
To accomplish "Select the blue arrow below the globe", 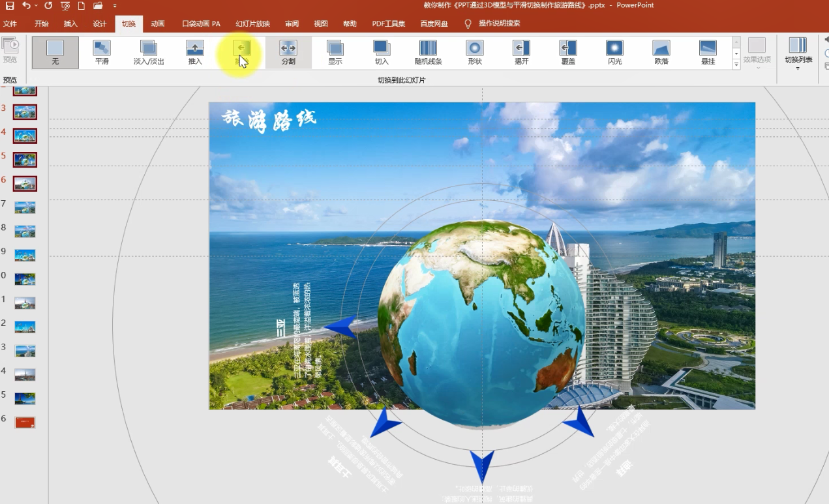I will point(482,467).
